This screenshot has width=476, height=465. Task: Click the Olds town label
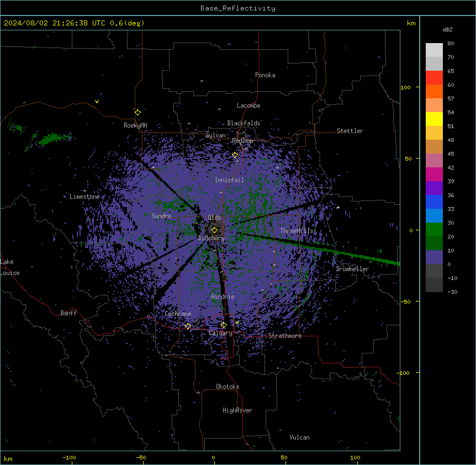(x=214, y=218)
